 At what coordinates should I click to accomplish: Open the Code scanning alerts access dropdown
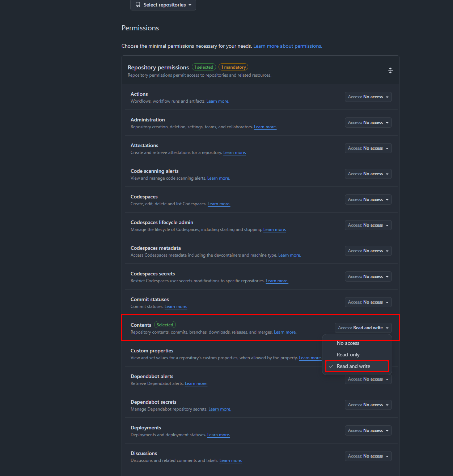coord(368,173)
